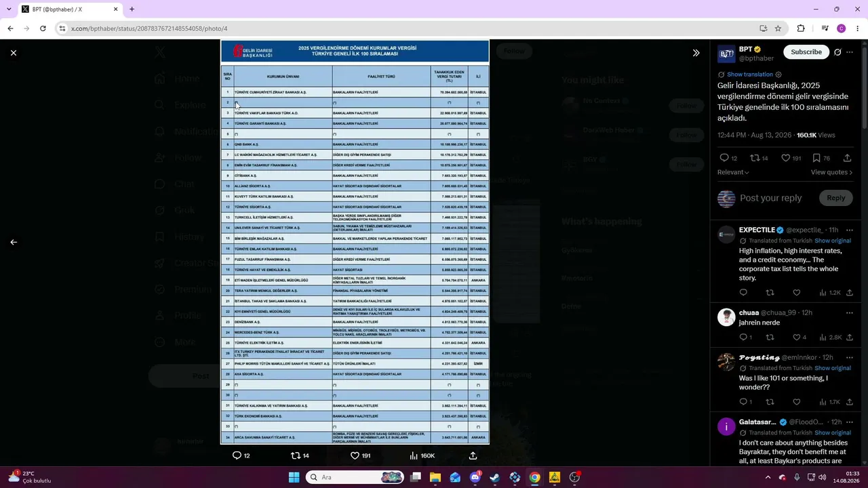
Task: Open more options on EXPECTILE's reply
Action: (x=849, y=230)
